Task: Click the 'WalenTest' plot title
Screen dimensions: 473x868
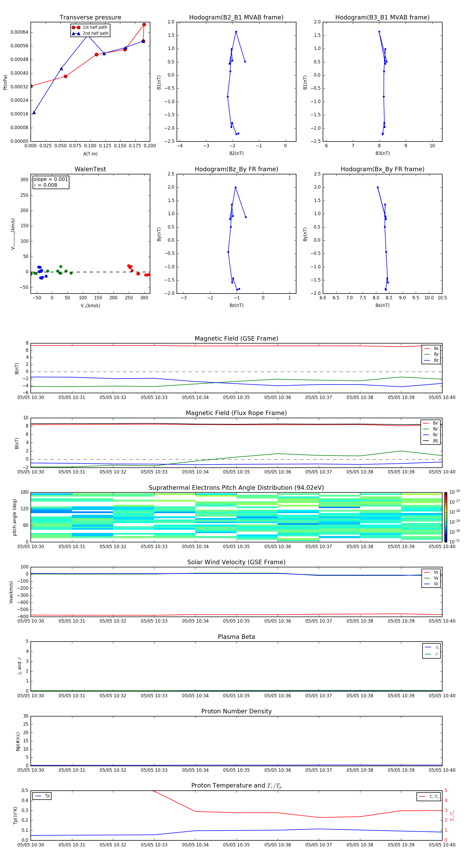Action: point(90,169)
